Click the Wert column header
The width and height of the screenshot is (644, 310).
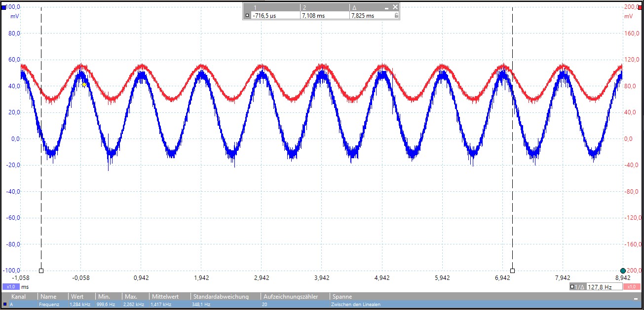pos(77,296)
